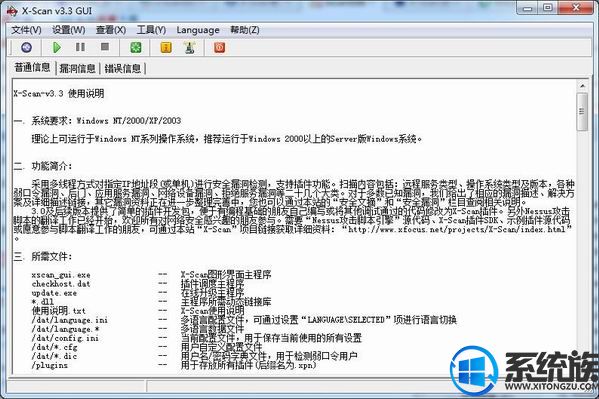Click the red exit icon in toolbar
This screenshot has width=599, height=399.
pyautogui.click(x=219, y=47)
